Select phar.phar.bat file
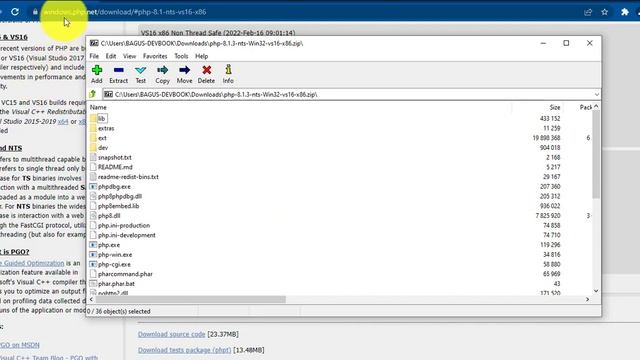 (116, 284)
